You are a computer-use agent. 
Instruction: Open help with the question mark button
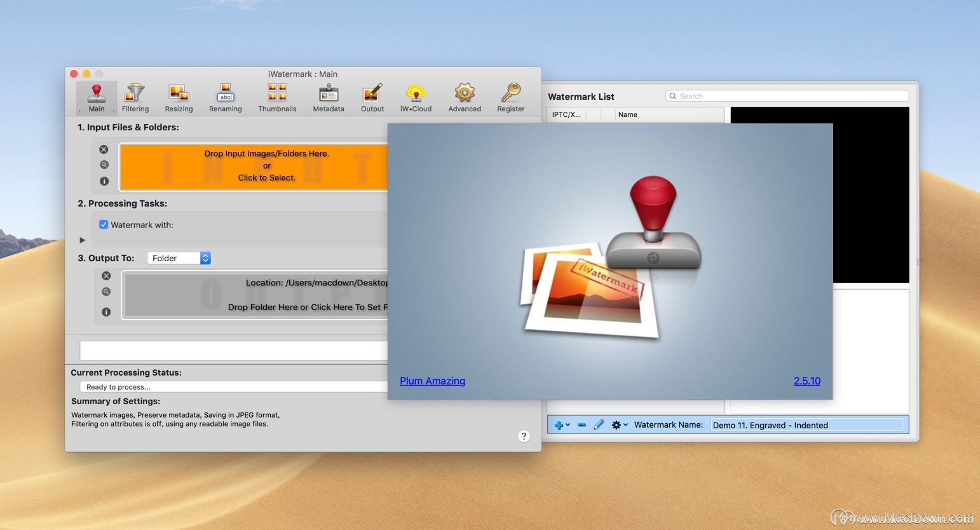click(x=524, y=436)
